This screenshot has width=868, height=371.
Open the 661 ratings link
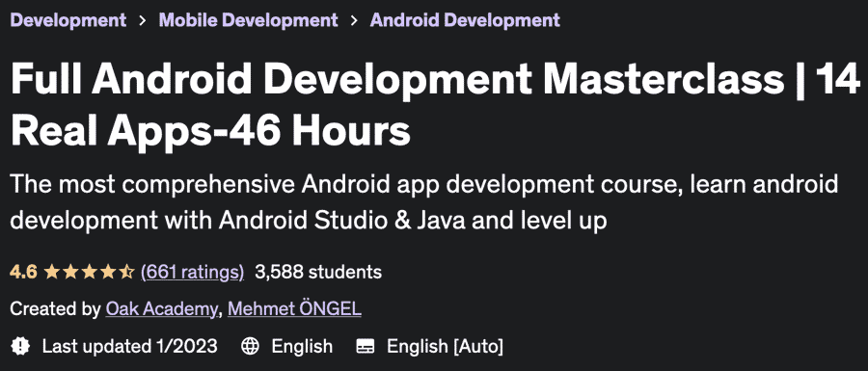coord(192,272)
